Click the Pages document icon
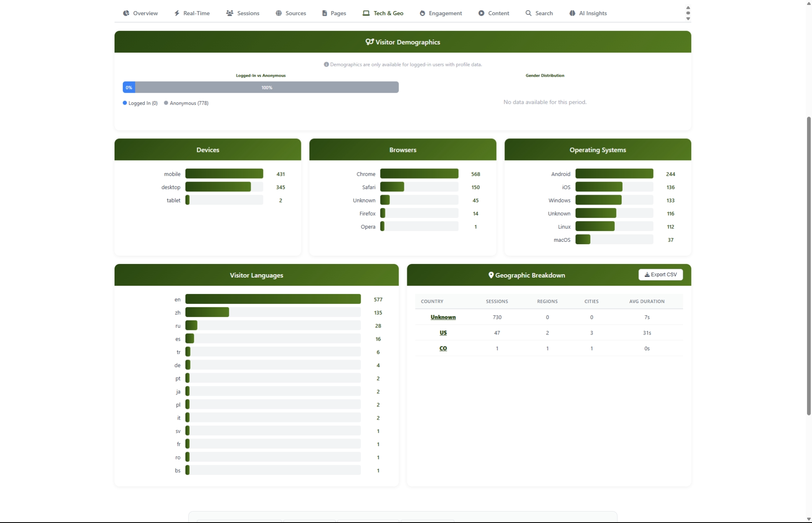Image resolution: width=812 pixels, height=523 pixels. [324, 13]
